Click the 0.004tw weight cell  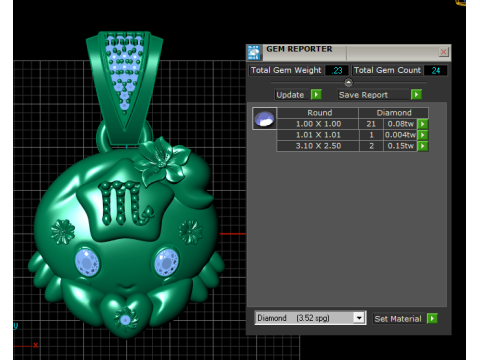click(400, 135)
